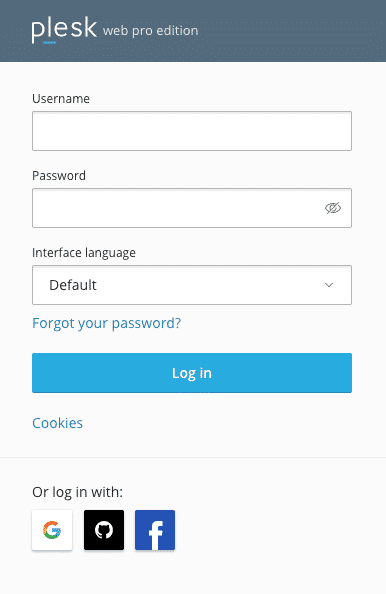Sign in using the GitHub icon
Screen dimensions: 386x594
pos(104,530)
